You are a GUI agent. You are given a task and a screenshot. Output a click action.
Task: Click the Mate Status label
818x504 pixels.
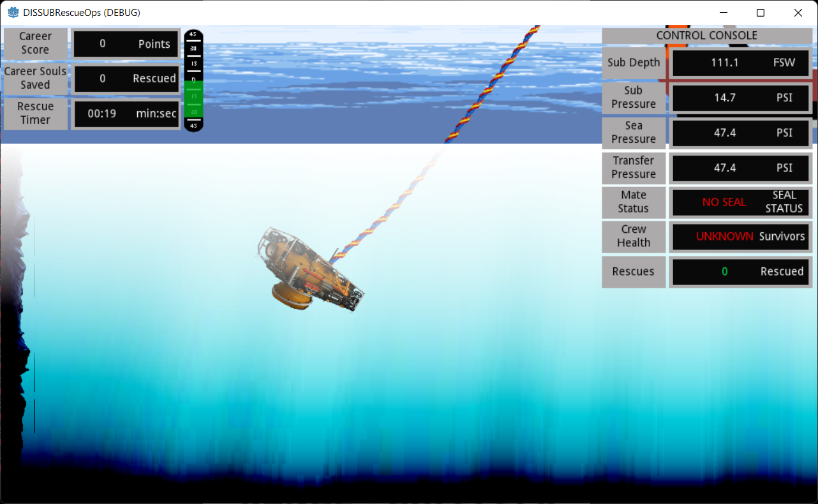634,202
